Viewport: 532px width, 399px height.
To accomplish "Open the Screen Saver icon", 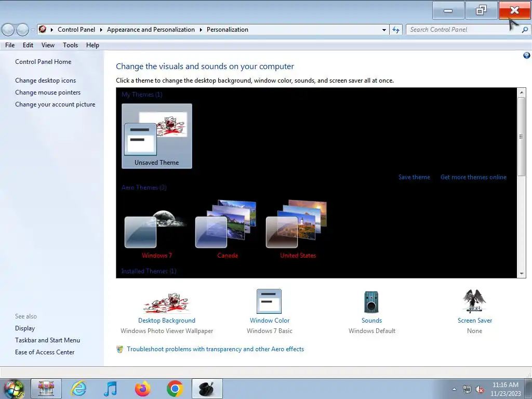I will pos(474,301).
